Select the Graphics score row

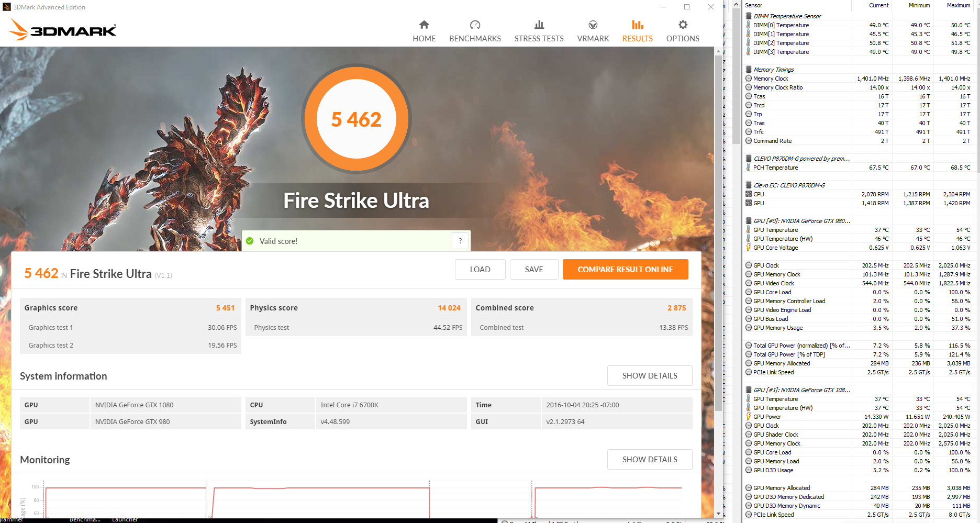click(130, 308)
